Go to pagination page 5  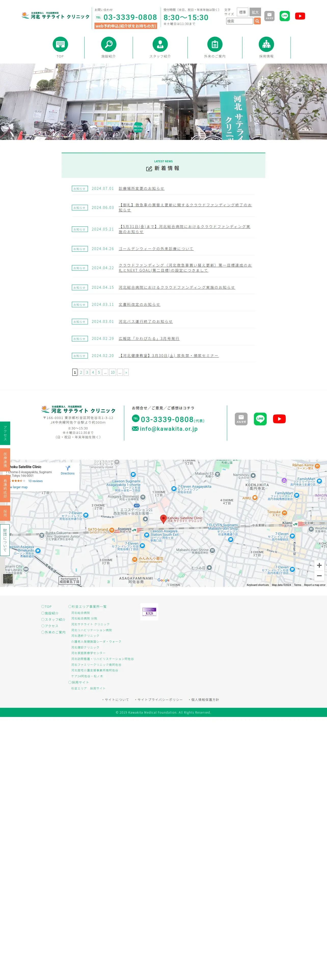pos(99,372)
